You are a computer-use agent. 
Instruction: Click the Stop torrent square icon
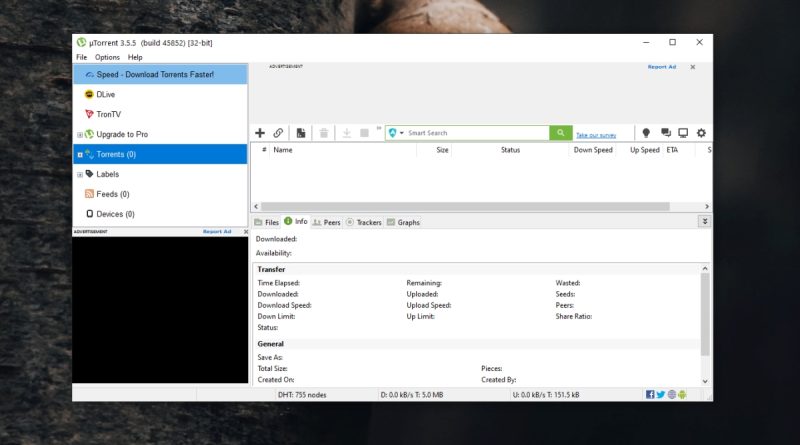[x=364, y=133]
